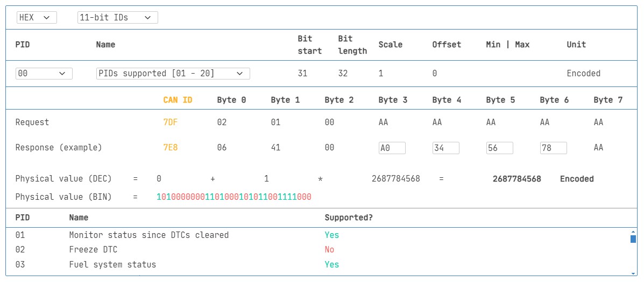Click the 'Physical value (BIN)' label

click(x=63, y=197)
